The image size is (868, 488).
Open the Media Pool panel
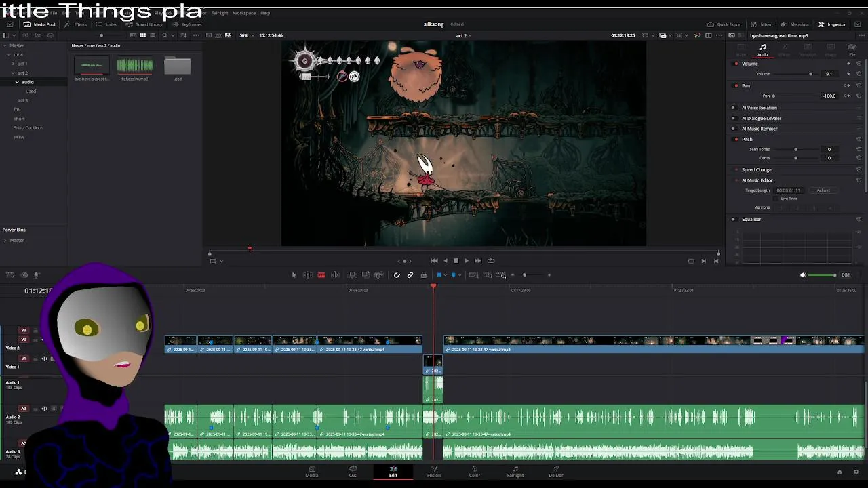point(39,24)
